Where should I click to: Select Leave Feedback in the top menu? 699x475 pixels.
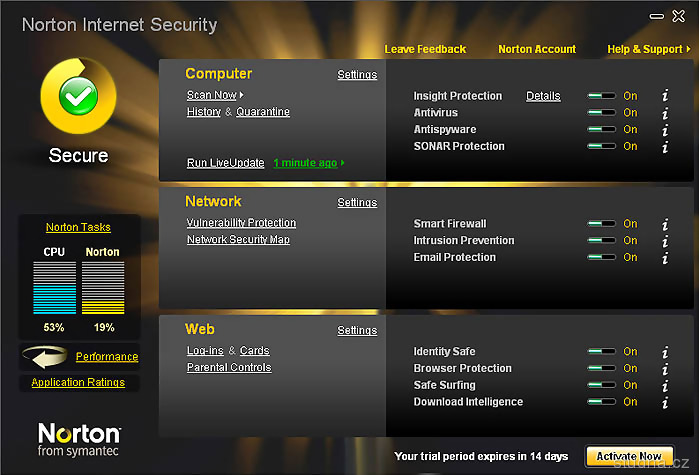point(425,49)
